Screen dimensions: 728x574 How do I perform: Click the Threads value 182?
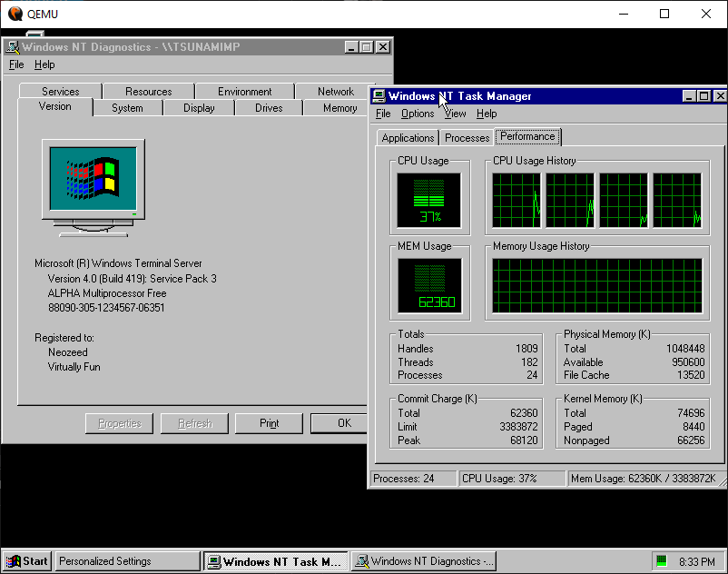[529, 362]
